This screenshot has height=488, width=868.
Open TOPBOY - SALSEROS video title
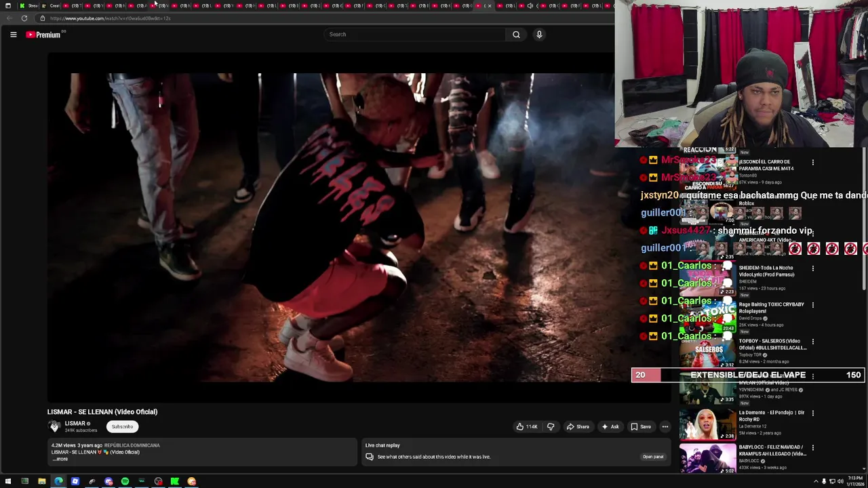772,344
